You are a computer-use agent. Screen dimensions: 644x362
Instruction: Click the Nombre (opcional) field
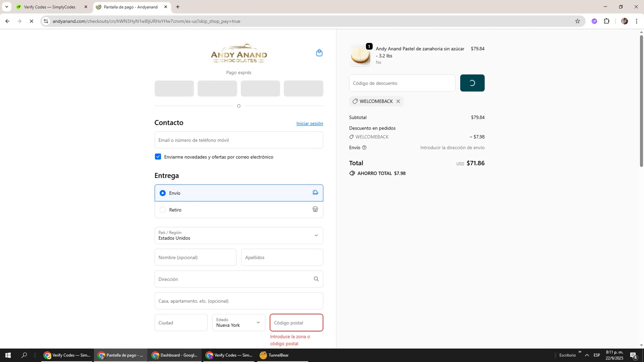195,257
